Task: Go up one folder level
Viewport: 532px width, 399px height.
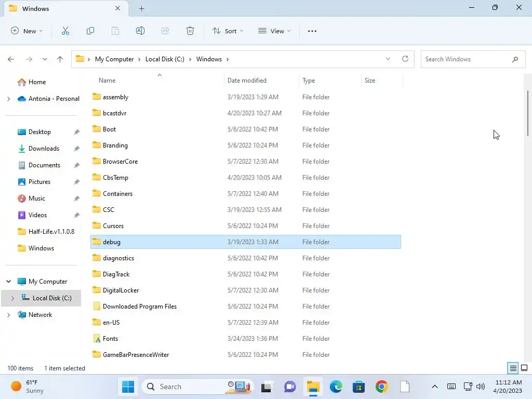Action: tap(60, 59)
